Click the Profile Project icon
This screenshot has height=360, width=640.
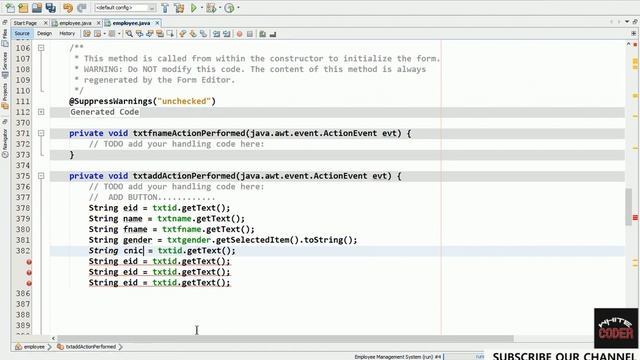coord(229,8)
